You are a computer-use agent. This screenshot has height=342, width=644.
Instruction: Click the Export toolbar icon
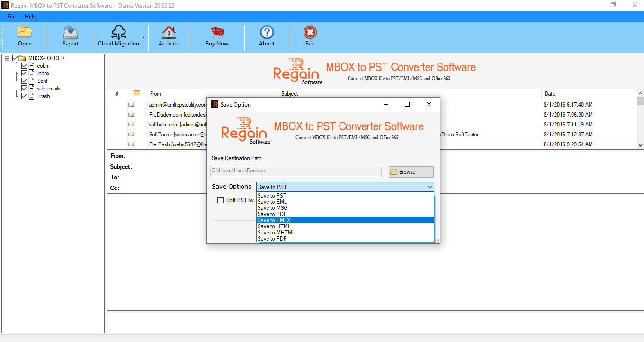coord(70,36)
